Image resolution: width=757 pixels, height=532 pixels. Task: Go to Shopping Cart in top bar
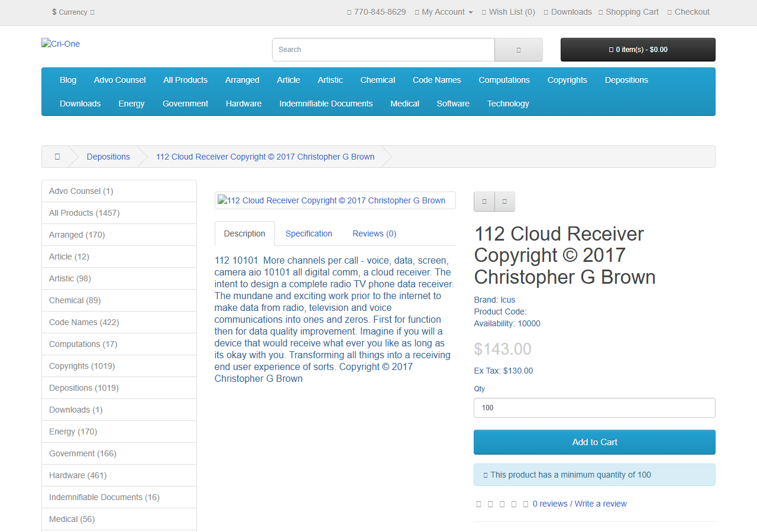(628, 12)
